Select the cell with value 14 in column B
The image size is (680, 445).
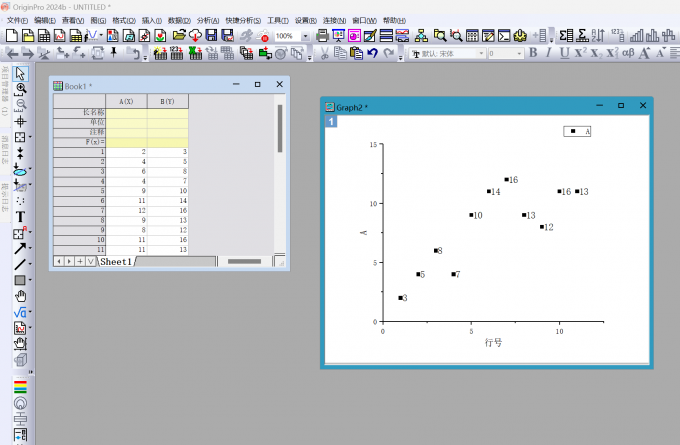click(x=168, y=201)
